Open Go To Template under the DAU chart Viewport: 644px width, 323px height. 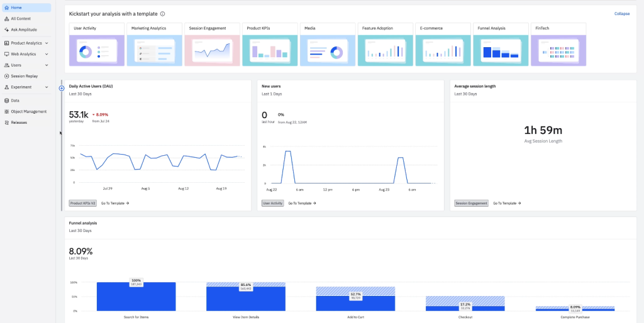(114, 204)
